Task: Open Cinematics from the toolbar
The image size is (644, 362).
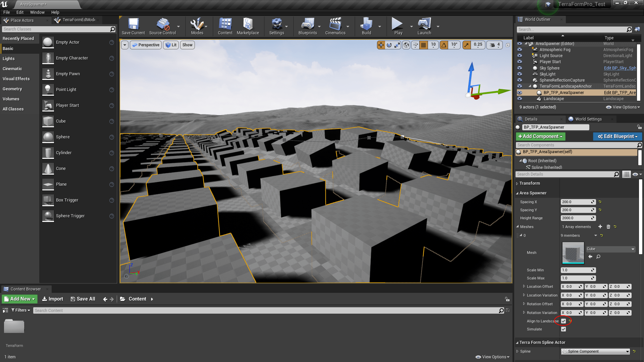Action: (x=335, y=26)
